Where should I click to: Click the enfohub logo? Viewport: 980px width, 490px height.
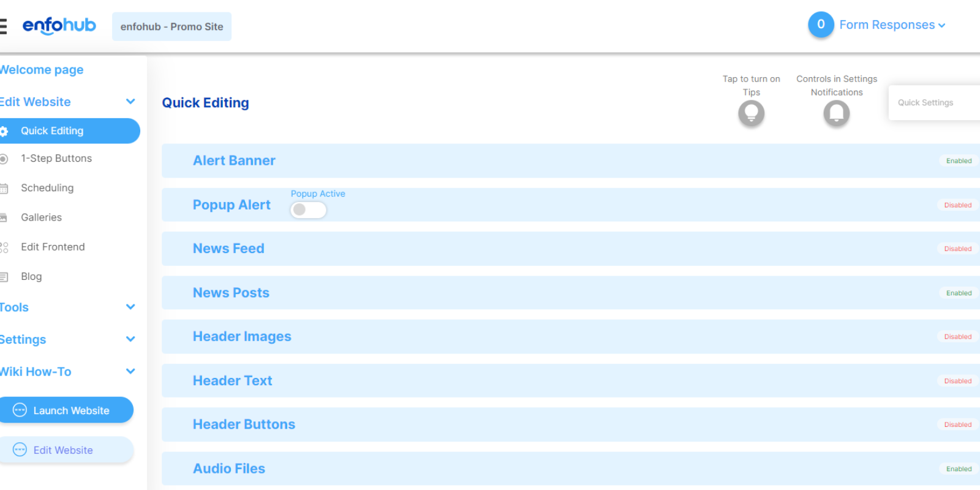pos(59,26)
